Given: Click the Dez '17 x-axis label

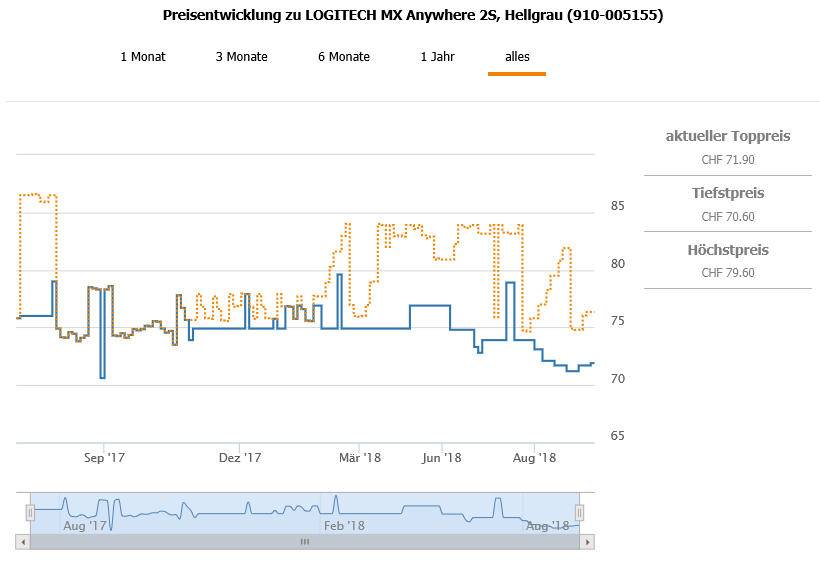Looking at the screenshot, I should [x=240, y=458].
